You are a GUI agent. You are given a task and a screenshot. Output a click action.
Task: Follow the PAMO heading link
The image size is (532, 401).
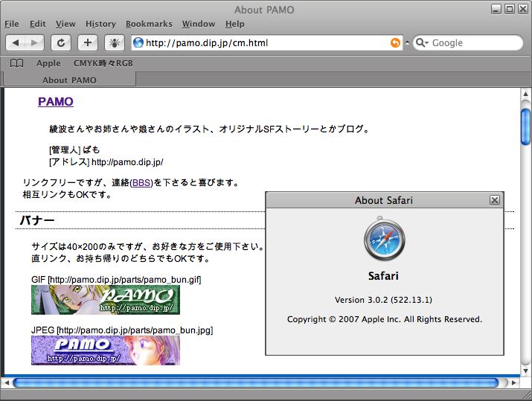(56, 101)
